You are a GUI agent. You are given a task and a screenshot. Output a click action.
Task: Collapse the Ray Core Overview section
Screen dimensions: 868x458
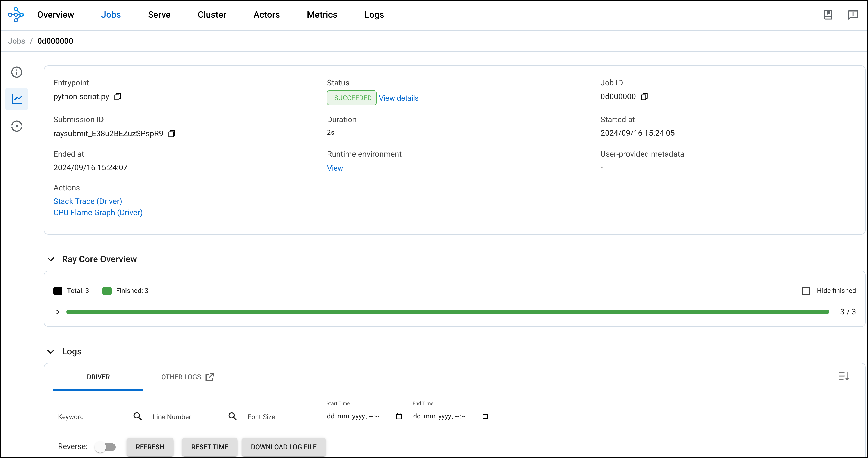(x=51, y=259)
